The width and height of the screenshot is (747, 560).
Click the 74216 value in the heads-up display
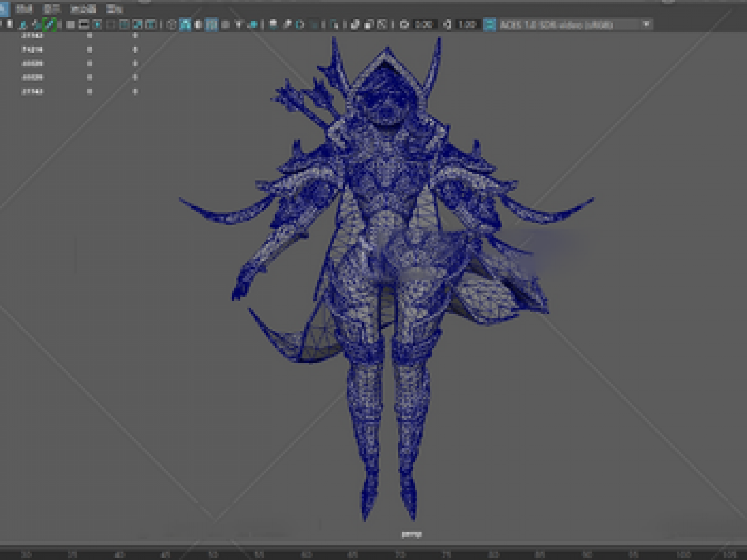(33, 49)
